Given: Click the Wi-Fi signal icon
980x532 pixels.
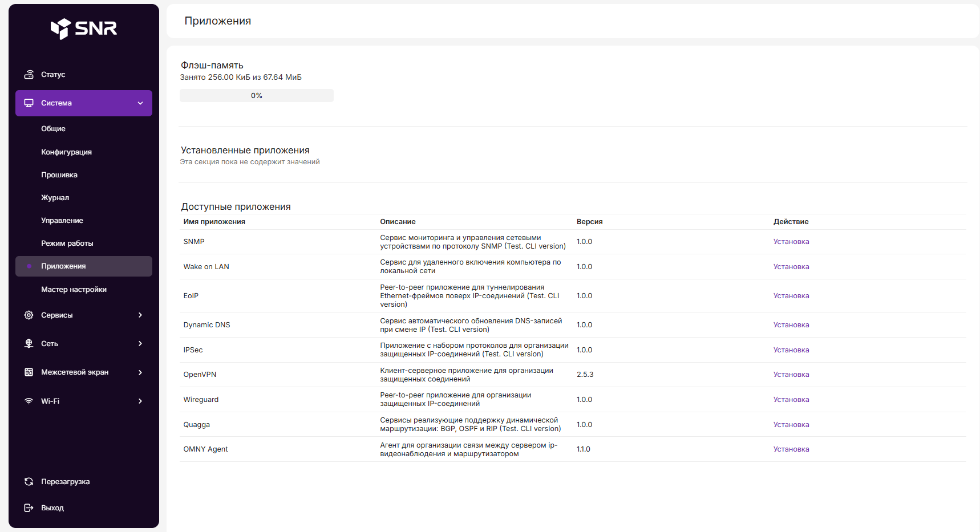Looking at the screenshot, I should coord(29,401).
